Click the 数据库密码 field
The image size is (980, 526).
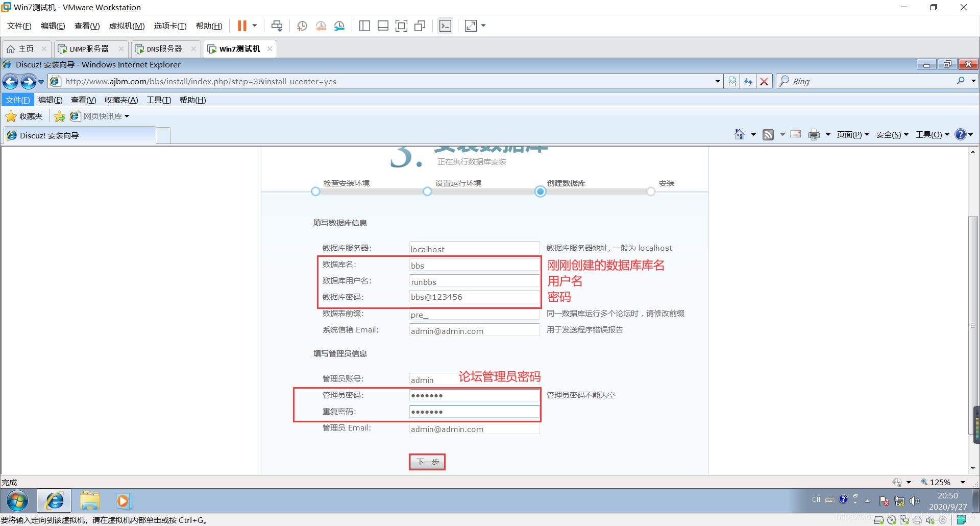[x=474, y=297]
